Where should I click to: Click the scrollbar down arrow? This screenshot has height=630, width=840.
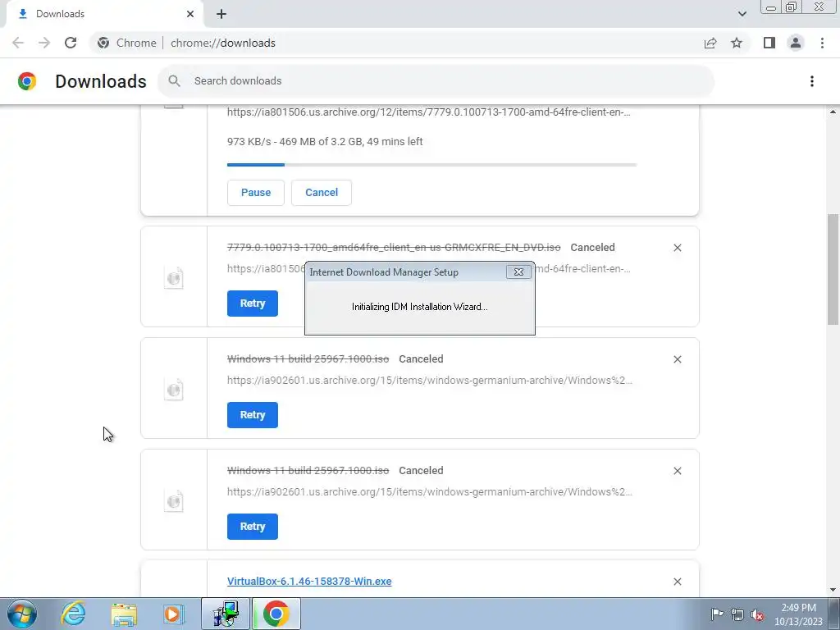[x=833, y=590]
